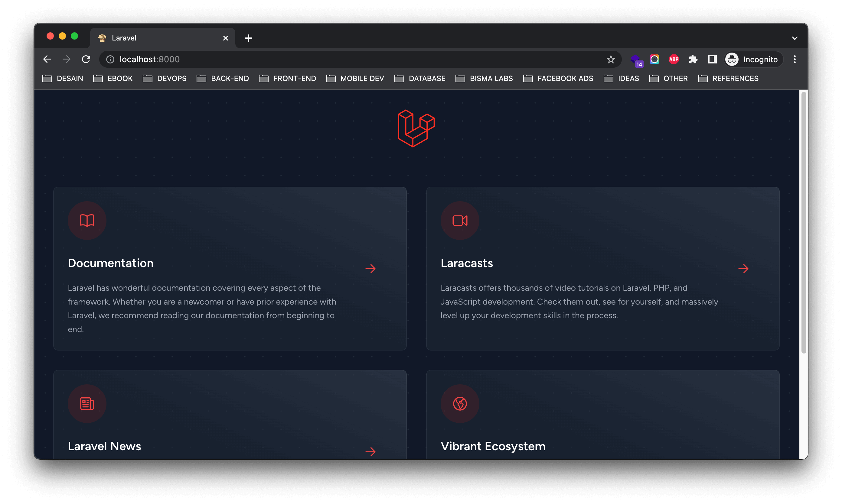
Task: Open the MOBILE DEV bookmarks folder
Action: [355, 79]
